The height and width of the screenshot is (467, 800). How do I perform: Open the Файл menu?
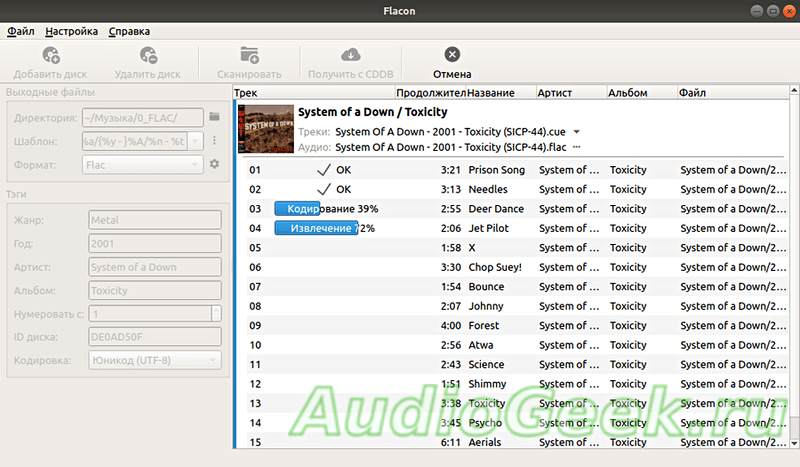click(20, 31)
